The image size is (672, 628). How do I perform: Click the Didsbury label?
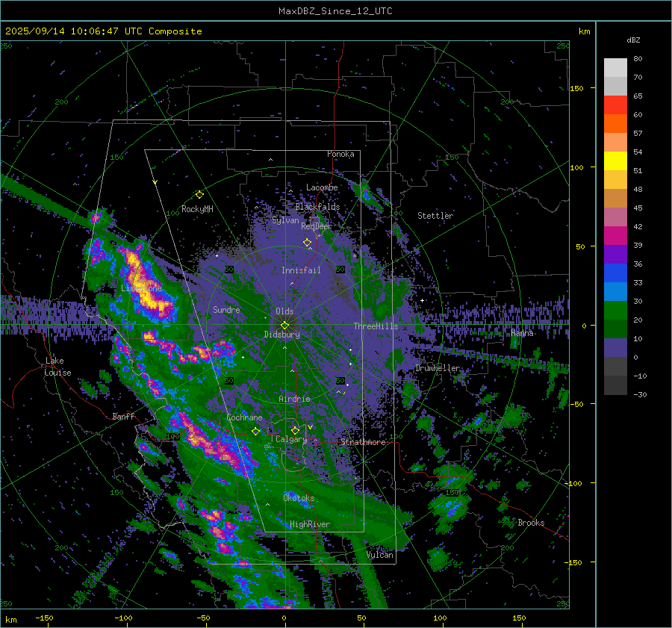282,335
